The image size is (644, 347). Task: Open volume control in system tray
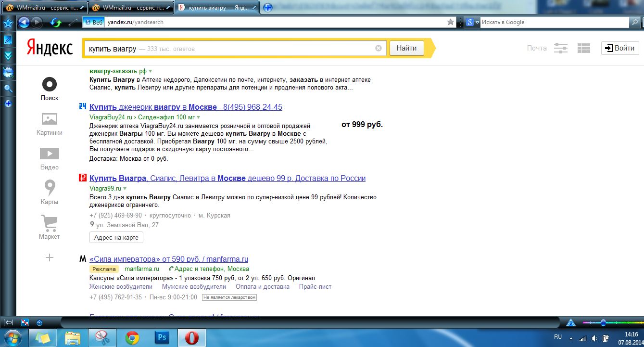point(595,338)
